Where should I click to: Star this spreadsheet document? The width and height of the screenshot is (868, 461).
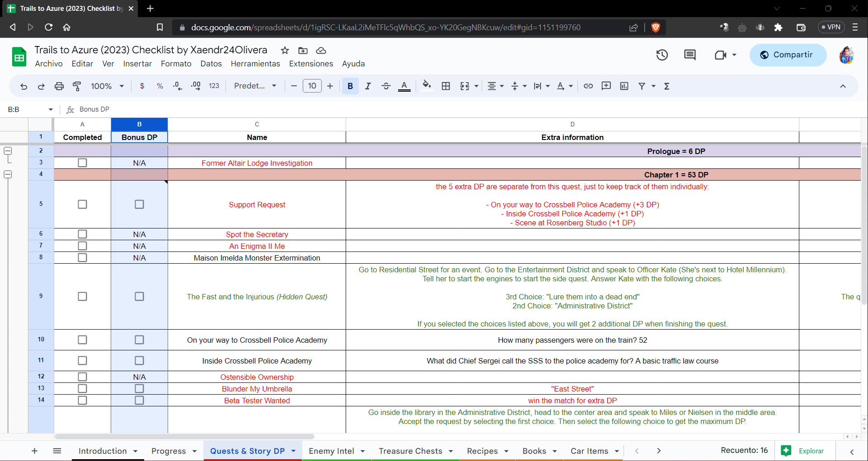285,50
